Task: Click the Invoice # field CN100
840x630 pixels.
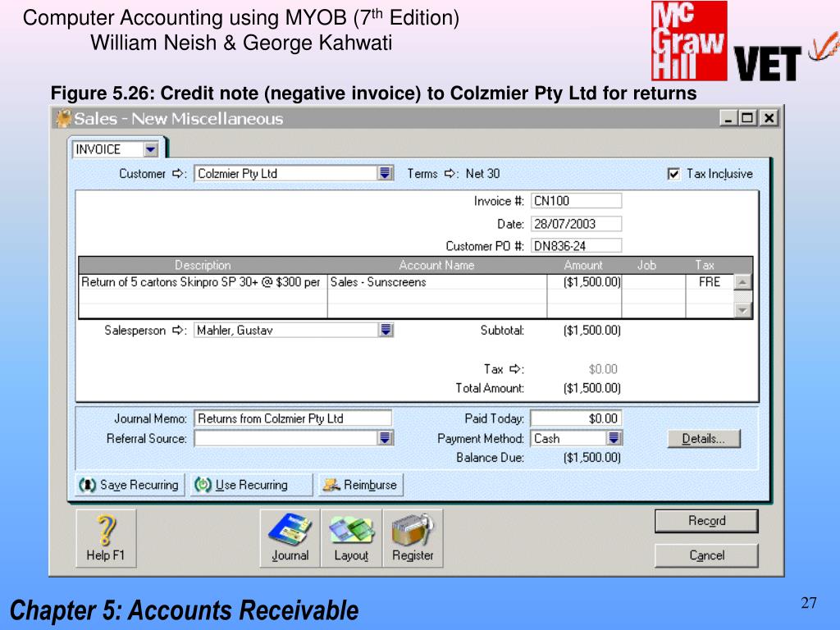Action: [x=577, y=201]
